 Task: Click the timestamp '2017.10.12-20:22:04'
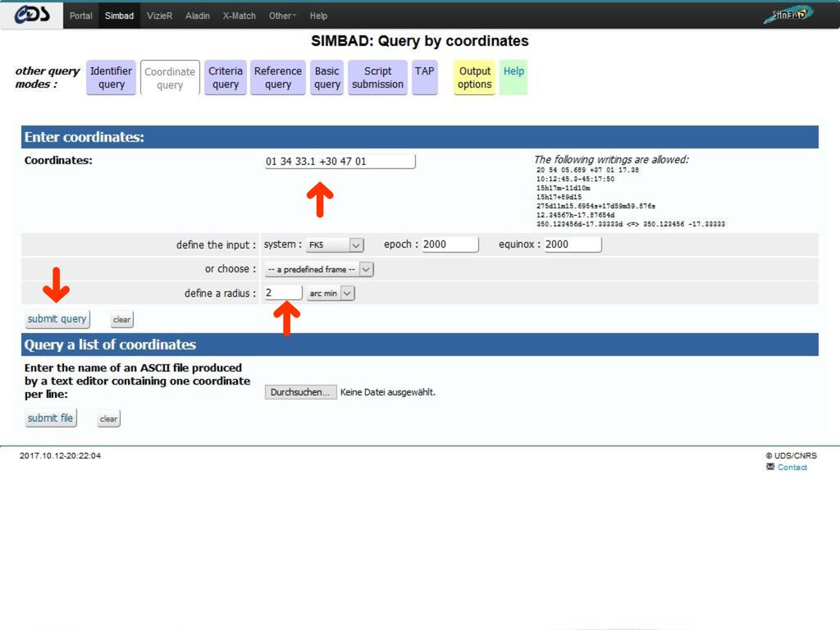[x=60, y=456]
